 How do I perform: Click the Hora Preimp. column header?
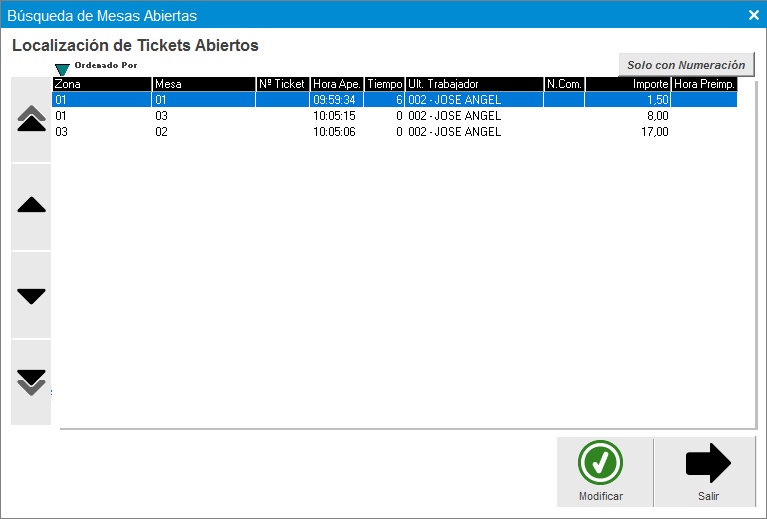point(704,85)
